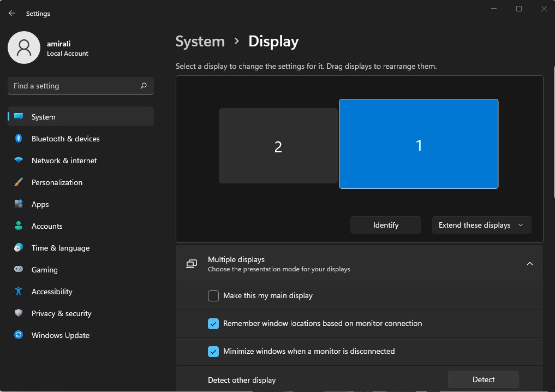555x392 pixels.
Task: Click the Accounts person icon
Action: point(19,225)
